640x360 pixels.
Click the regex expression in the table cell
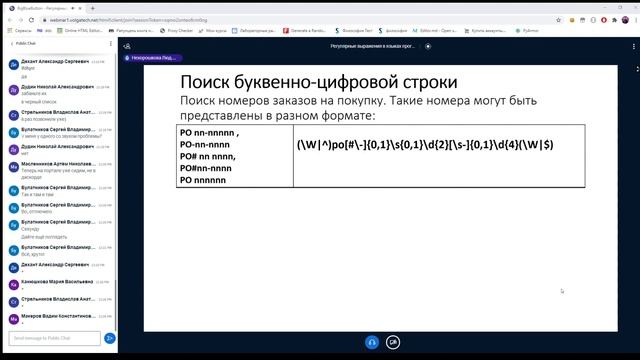[425, 144]
